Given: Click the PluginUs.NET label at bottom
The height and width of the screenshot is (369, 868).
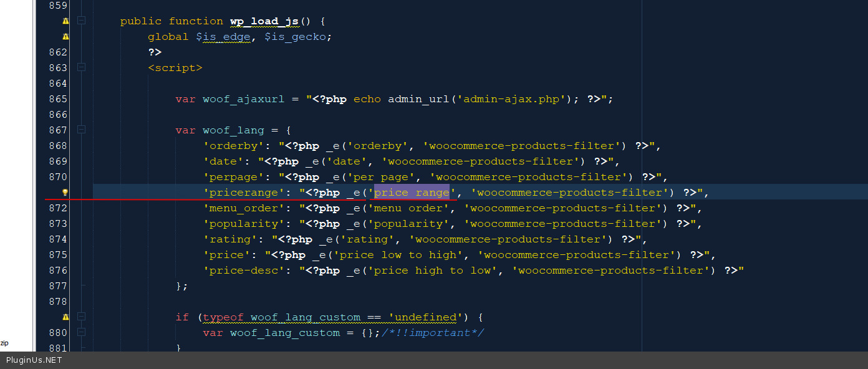Looking at the screenshot, I should 34,360.
